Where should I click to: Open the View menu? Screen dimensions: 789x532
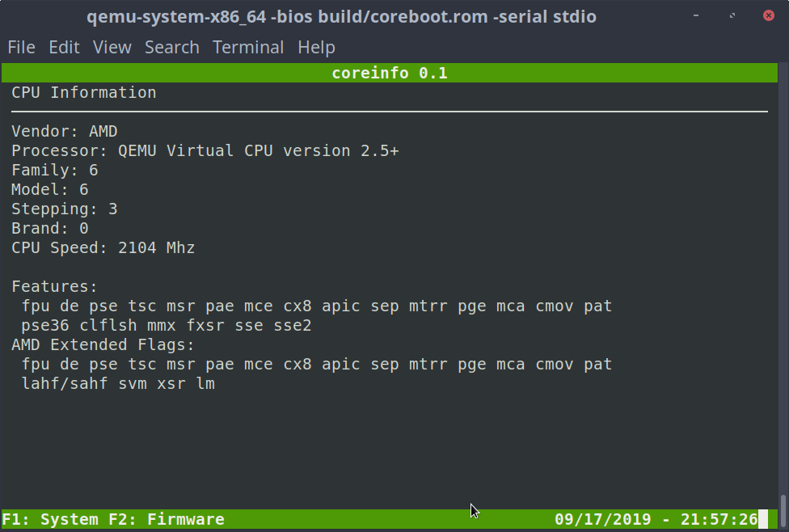(x=112, y=47)
